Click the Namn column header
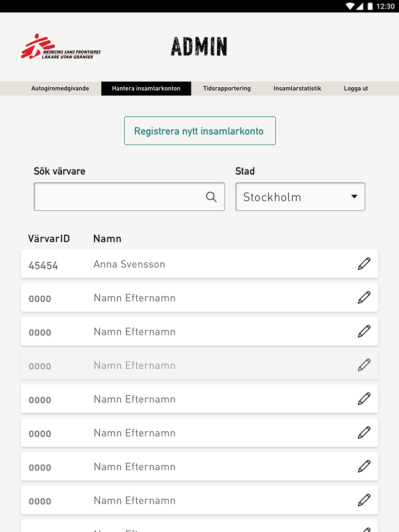The image size is (399, 532). coord(107,238)
